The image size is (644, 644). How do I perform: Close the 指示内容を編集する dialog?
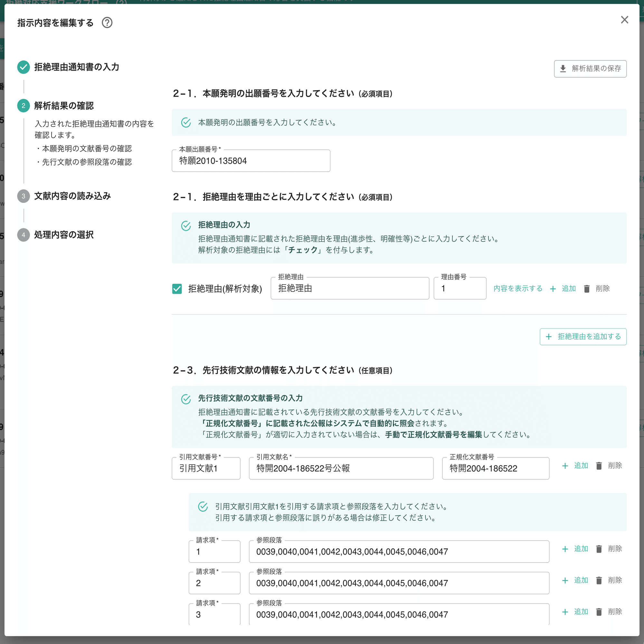(x=624, y=20)
